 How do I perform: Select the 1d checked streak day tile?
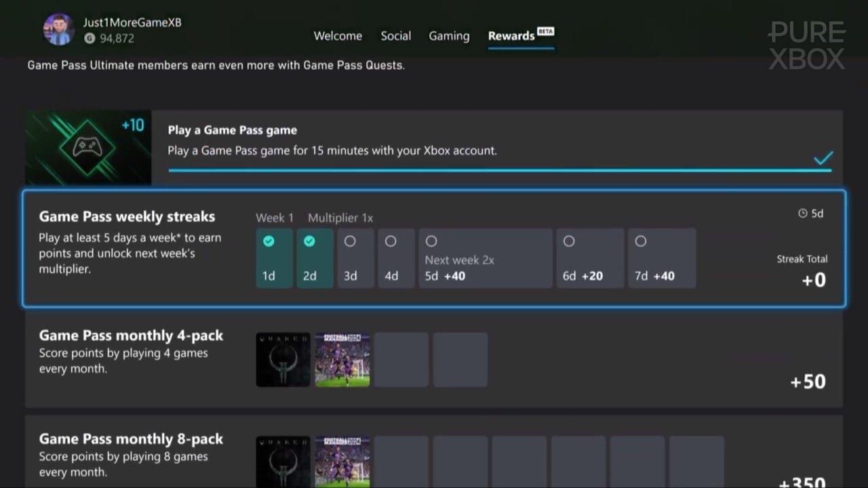pyautogui.click(x=274, y=258)
